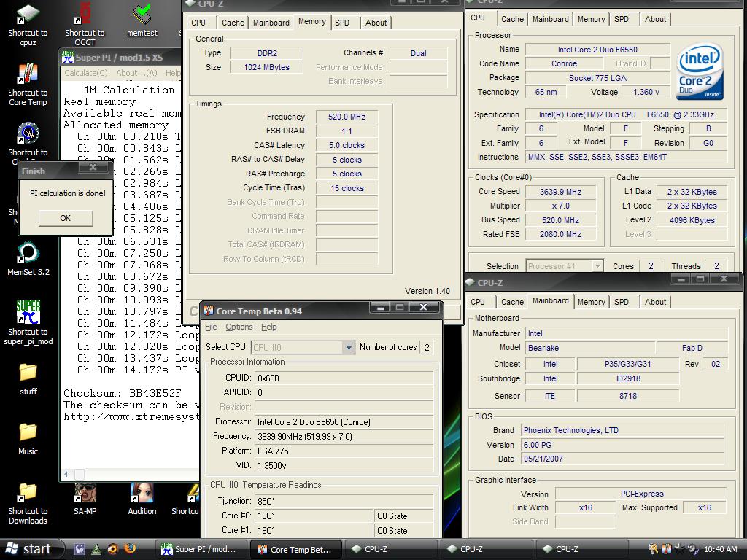Click the volume icon in system tray
The width and height of the screenshot is (747, 560).
693,549
